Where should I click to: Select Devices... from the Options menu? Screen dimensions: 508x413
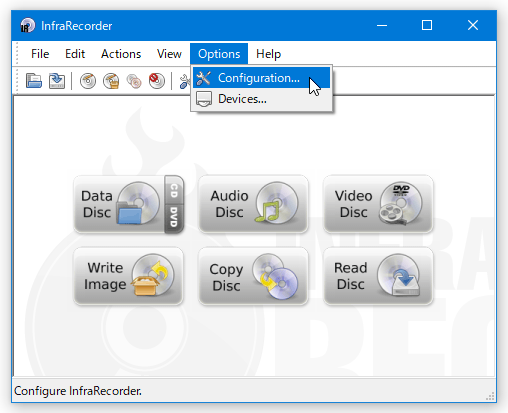tap(261, 99)
